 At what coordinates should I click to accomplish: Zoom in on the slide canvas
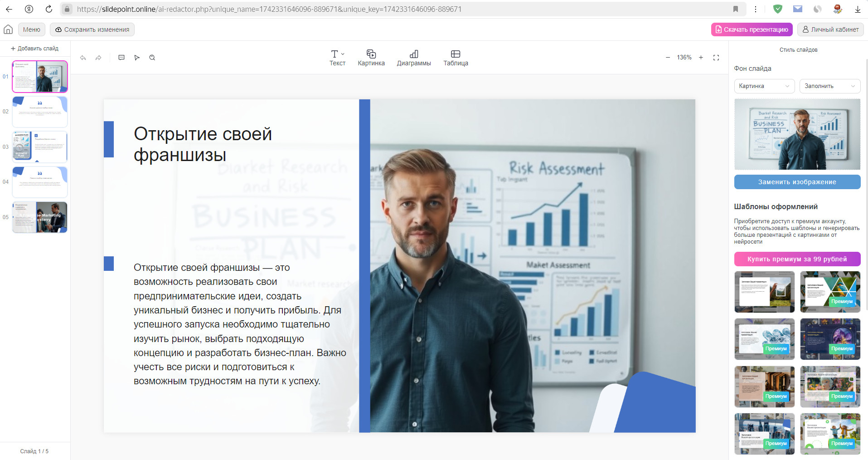click(x=701, y=58)
